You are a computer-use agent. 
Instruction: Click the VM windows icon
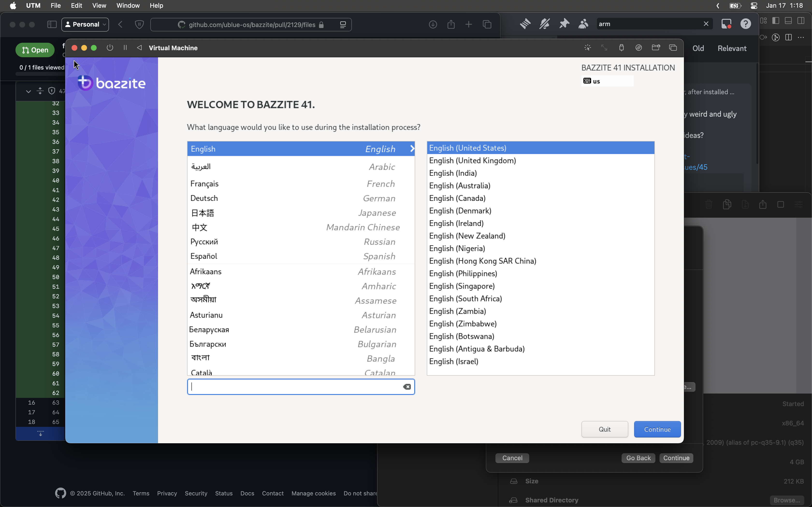click(673, 48)
